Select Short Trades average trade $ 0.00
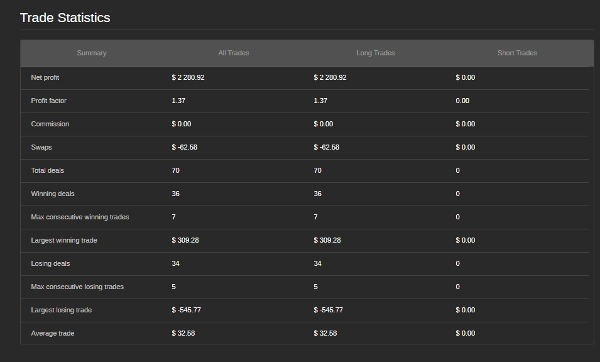 [x=465, y=333]
